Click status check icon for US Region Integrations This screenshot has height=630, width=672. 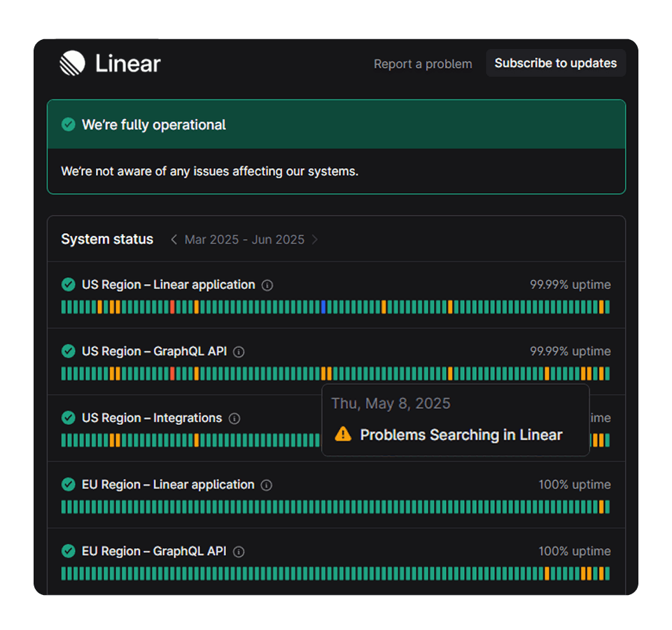click(68, 417)
